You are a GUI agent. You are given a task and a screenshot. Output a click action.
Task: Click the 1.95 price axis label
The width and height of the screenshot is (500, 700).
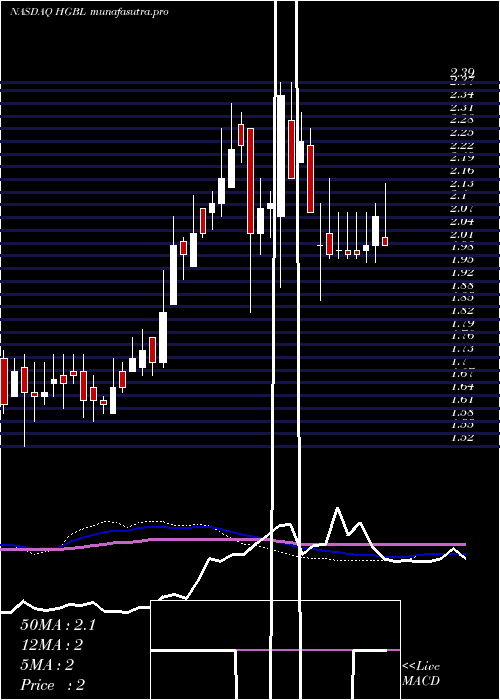(462, 259)
